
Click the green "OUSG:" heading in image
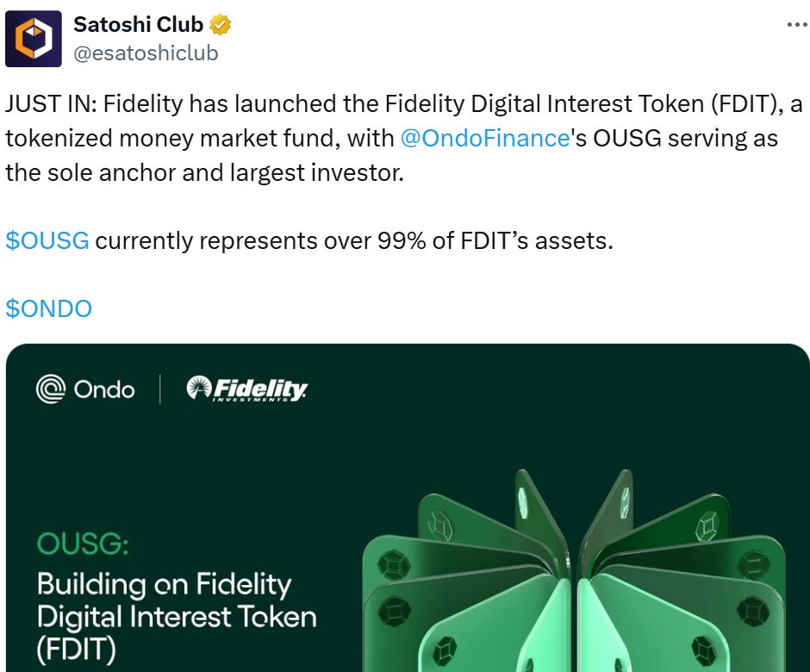pos(83,544)
